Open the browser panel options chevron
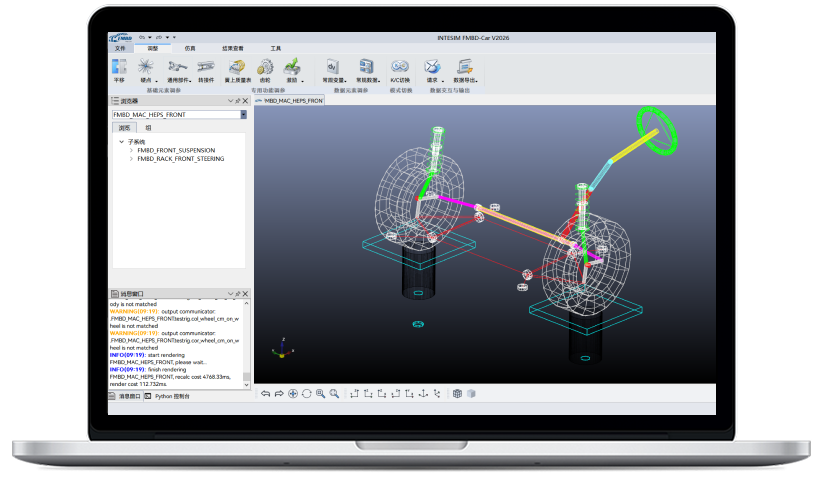The height and width of the screenshot is (477, 823). point(230,101)
